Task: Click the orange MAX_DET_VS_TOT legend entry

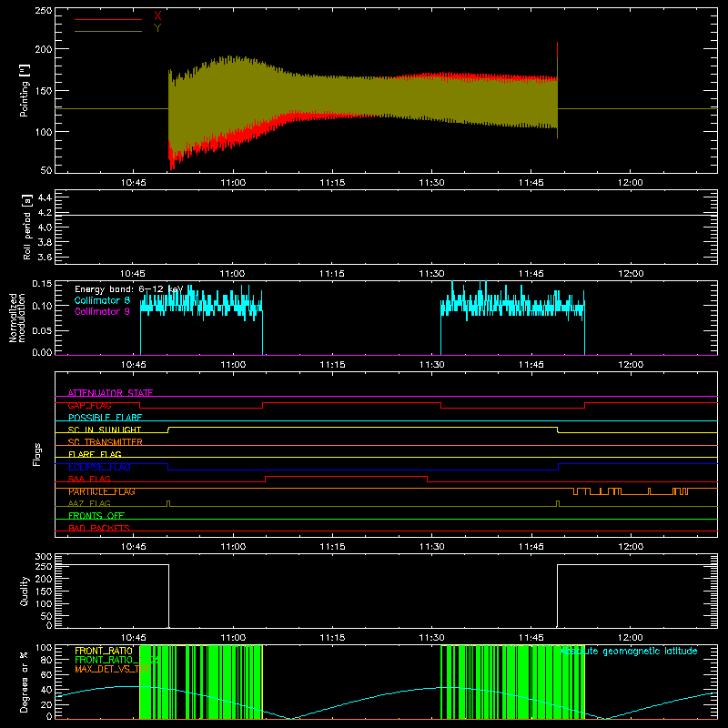Action: tap(112, 669)
